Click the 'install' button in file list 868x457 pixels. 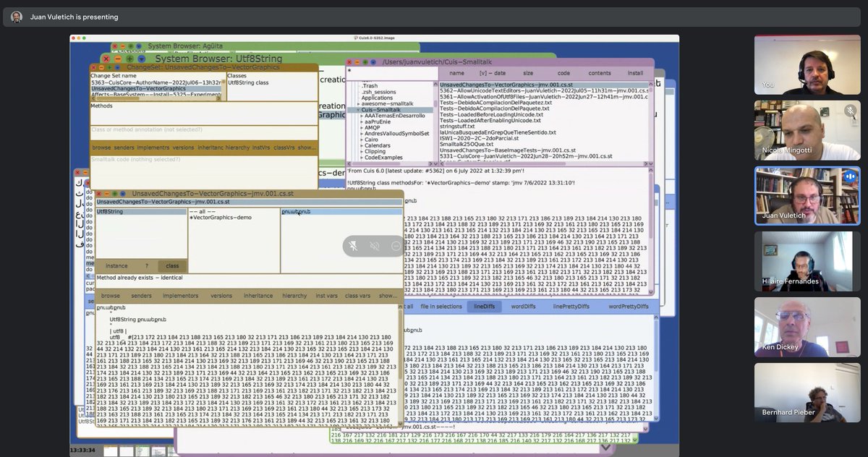click(635, 73)
